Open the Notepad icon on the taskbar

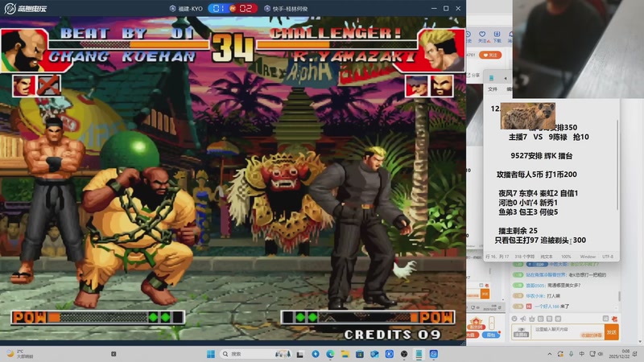click(x=419, y=354)
